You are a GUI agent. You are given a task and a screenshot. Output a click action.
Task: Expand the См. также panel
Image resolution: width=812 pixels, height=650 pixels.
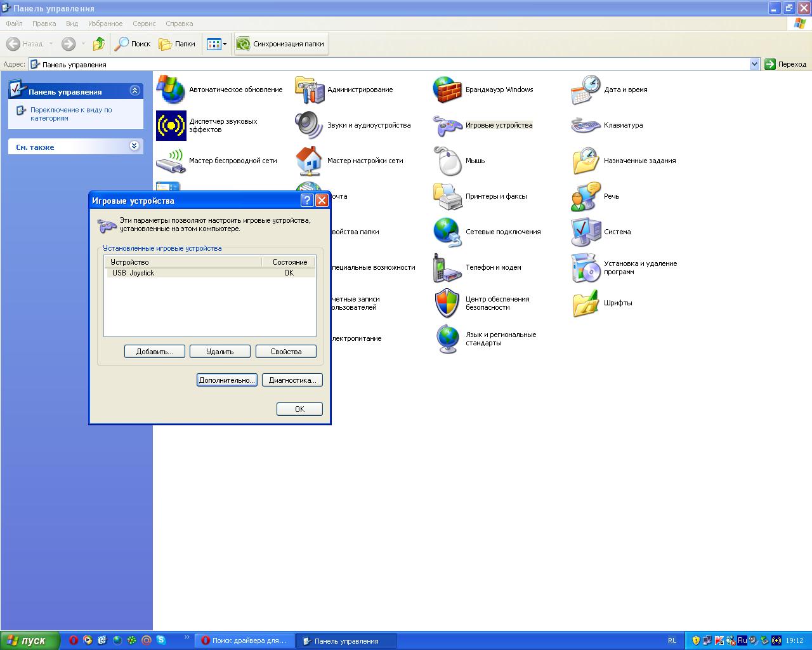pos(134,146)
